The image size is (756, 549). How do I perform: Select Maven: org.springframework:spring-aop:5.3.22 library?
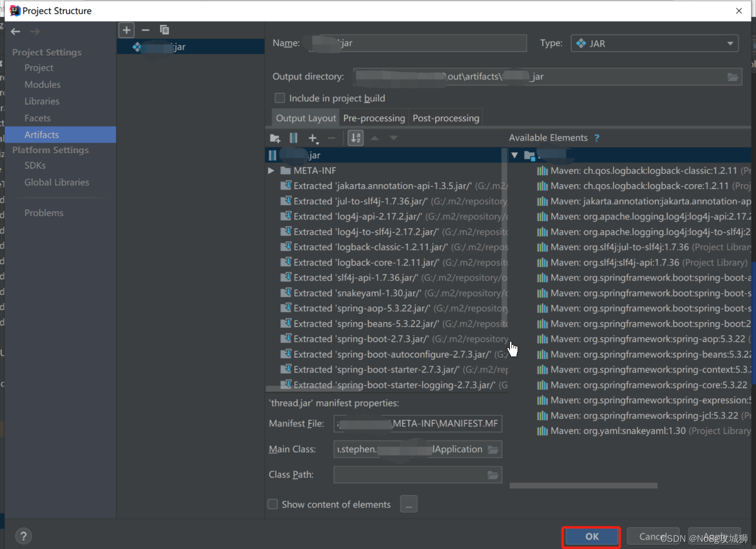coord(631,339)
